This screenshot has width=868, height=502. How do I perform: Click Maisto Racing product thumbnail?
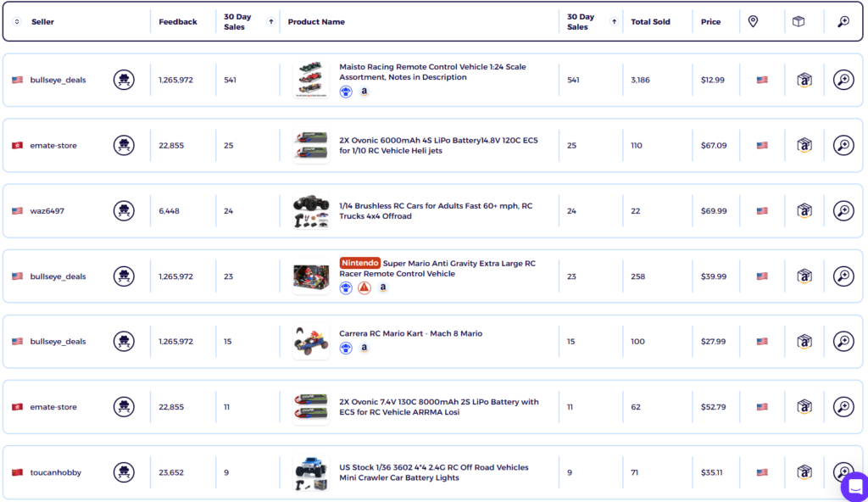pyautogui.click(x=310, y=80)
